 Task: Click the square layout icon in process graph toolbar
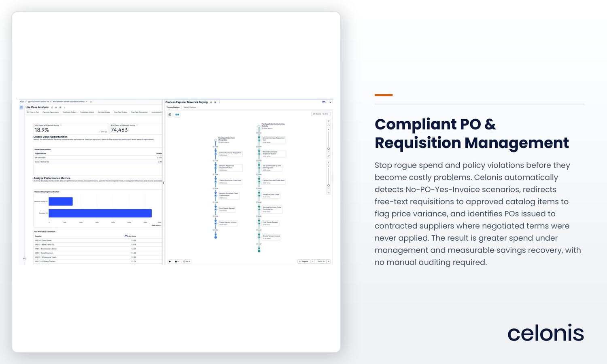[x=170, y=114]
